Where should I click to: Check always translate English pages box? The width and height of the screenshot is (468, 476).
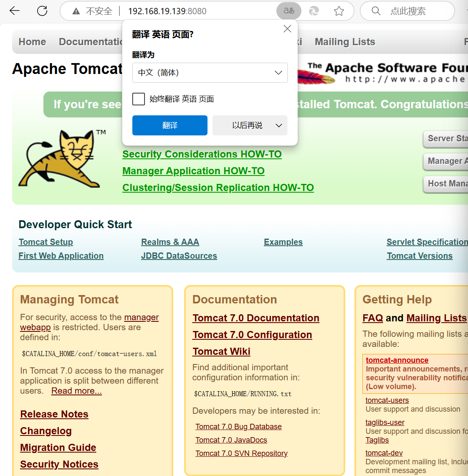(x=139, y=99)
